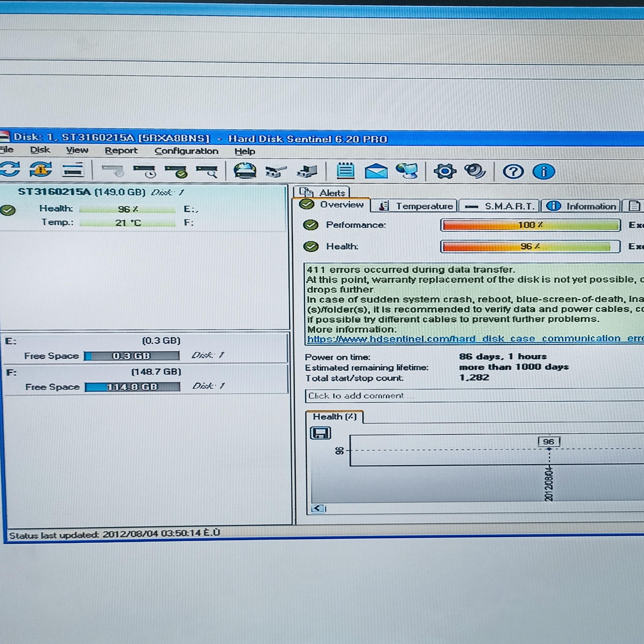Click the refresh with warning sign icon
Image resolution: width=644 pixels, height=644 pixels.
coord(41,169)
